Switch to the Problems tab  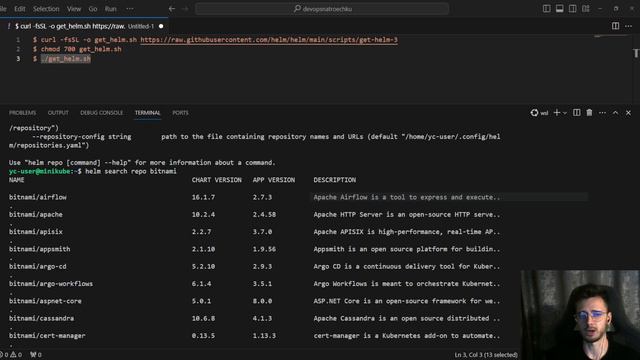(x=22, y=113)
